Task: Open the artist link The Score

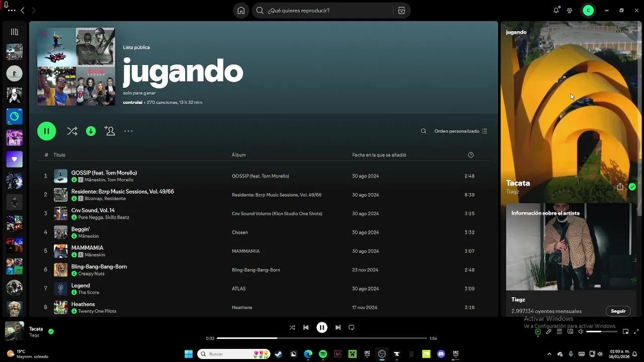Action: (89, 293)
